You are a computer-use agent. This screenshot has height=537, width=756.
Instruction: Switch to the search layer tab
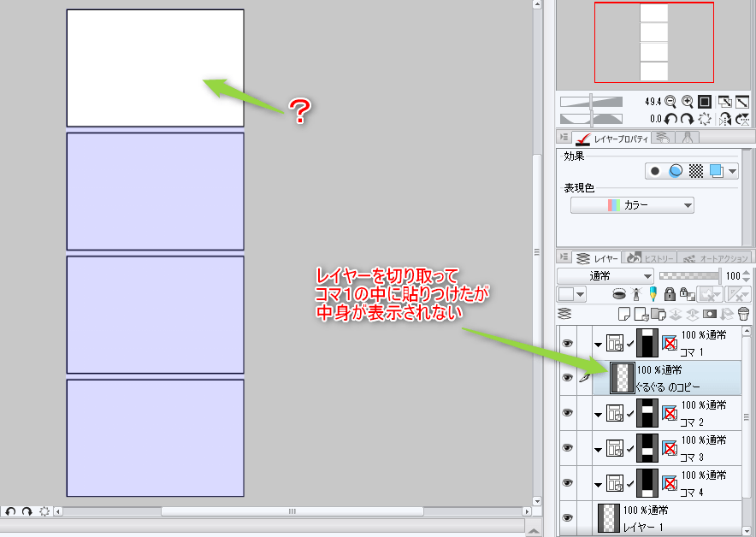click(x=663, y=138)
